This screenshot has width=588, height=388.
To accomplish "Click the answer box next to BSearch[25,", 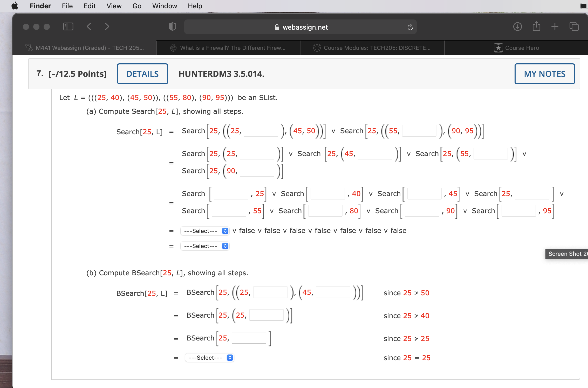I will pyautogui.click(x=249, y=337).
